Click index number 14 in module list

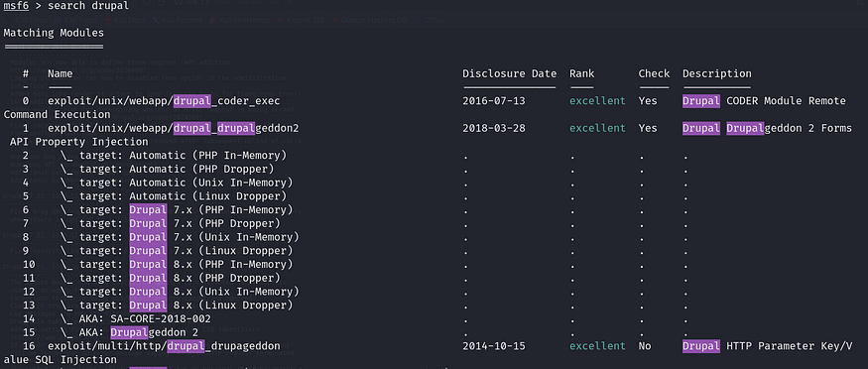pos(29,318)
